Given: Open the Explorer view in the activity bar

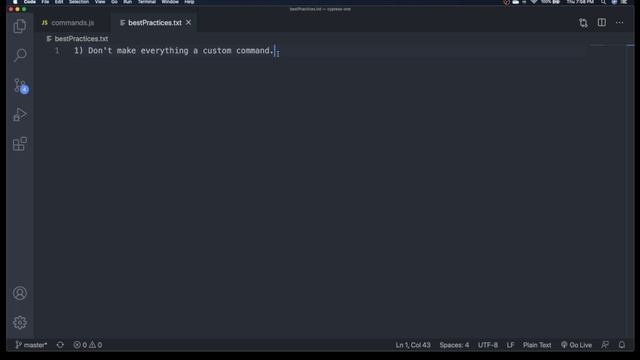Looking at the screenshot, I should tap(20, 27).
